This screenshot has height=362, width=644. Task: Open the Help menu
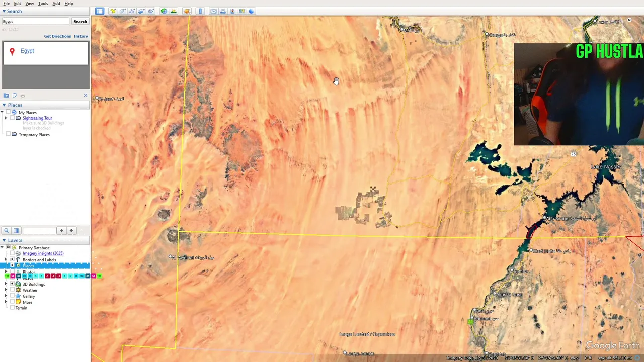tap(68, 3)
